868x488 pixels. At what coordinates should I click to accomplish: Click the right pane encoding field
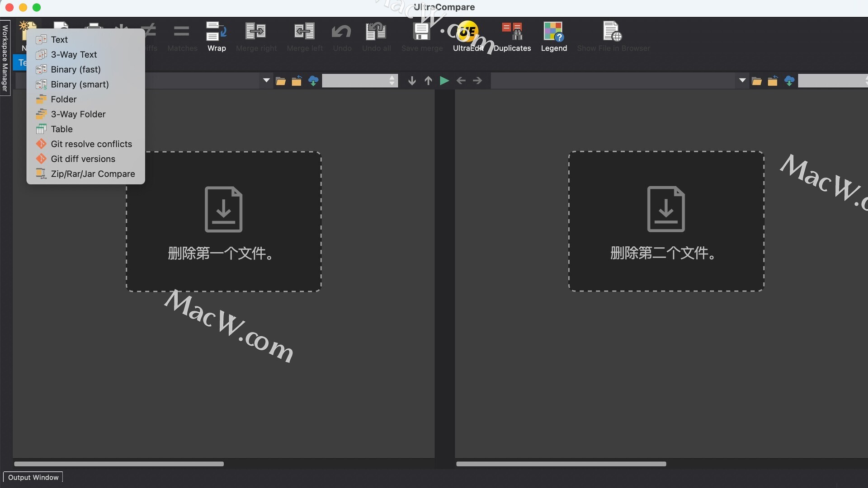[x=833, y=80]
